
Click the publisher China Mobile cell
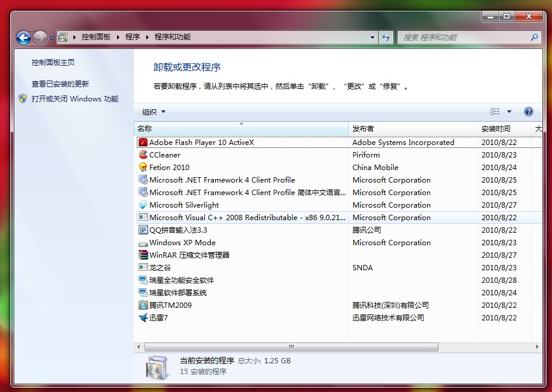tap(376, 167)
